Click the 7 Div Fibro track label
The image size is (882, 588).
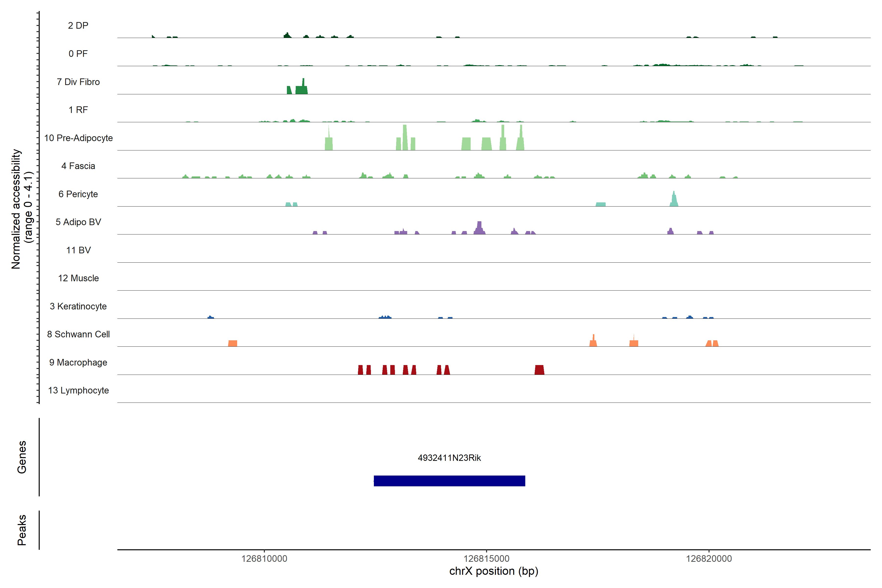[78, 82]
